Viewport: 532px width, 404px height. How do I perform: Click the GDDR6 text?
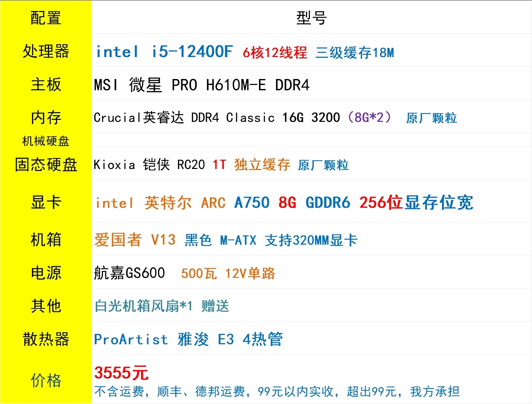(328, 202)
